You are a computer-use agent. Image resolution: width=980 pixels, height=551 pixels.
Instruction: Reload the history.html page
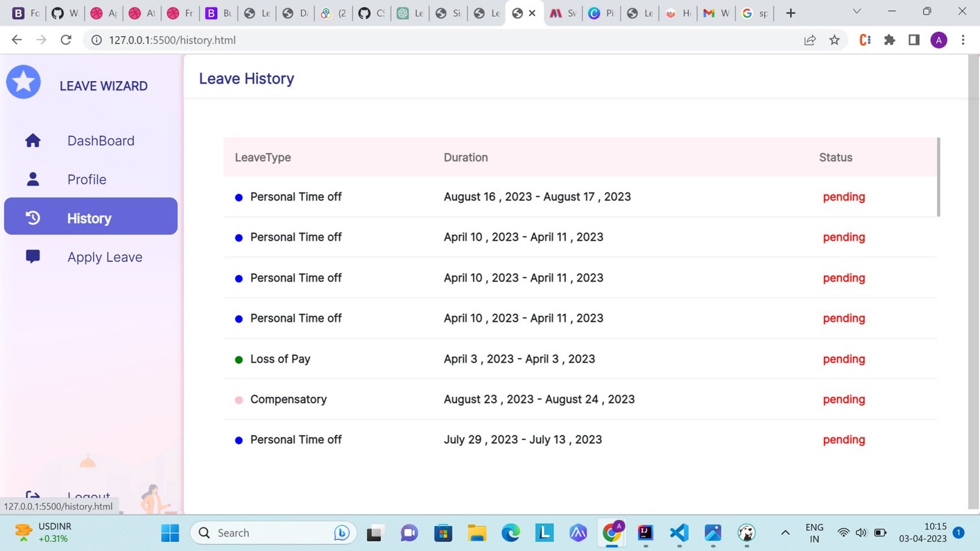point(66,40)
